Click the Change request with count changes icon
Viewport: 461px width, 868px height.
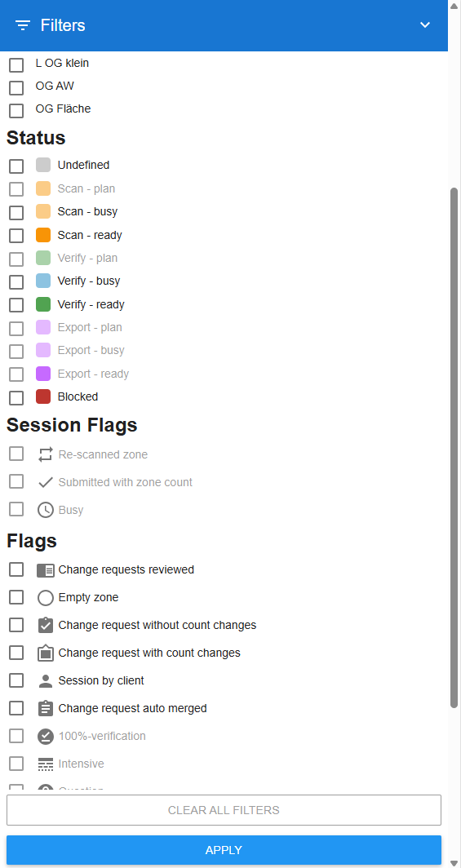point(46,653)
